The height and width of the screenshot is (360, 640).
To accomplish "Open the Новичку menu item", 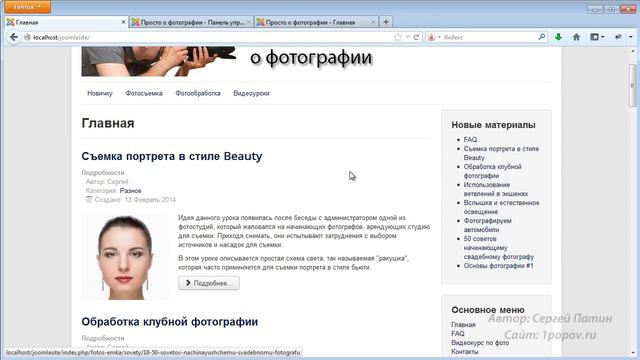I will (100, 93).
